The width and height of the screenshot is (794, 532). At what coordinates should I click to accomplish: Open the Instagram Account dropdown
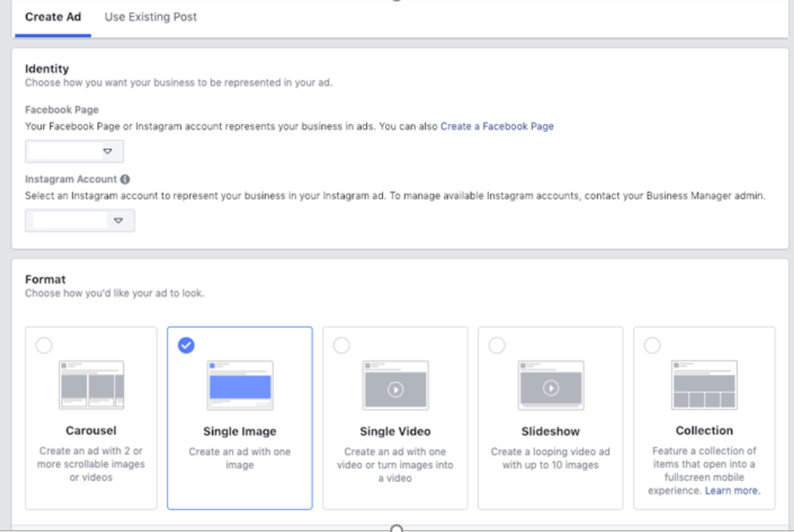point(79,220)
